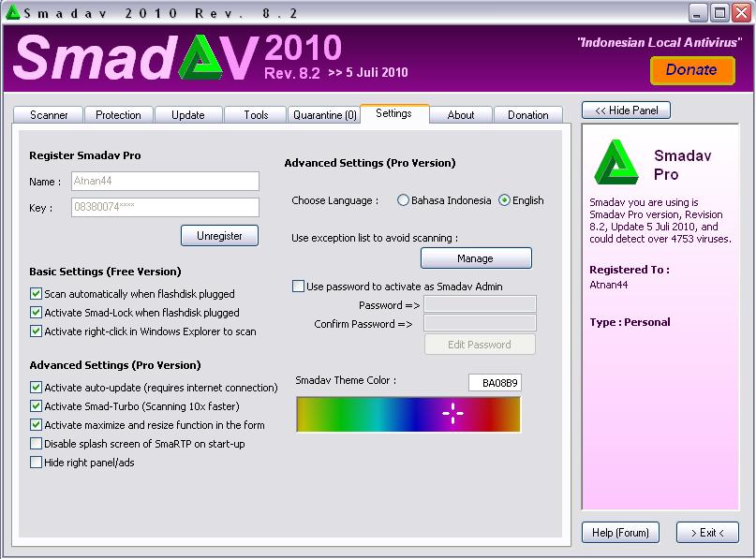Toggle Activate auto-update checkbox
The image size is (756, 559).
[36, 387]
